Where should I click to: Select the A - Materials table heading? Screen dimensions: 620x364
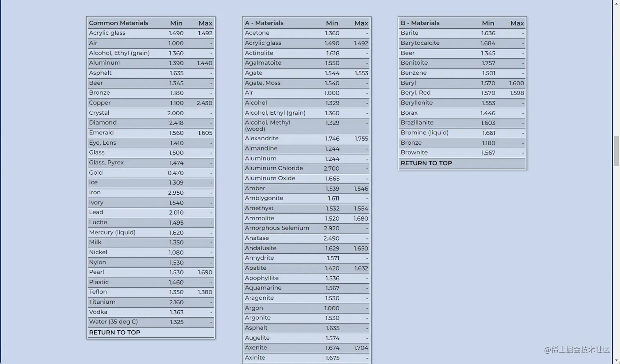click(264, 23)
